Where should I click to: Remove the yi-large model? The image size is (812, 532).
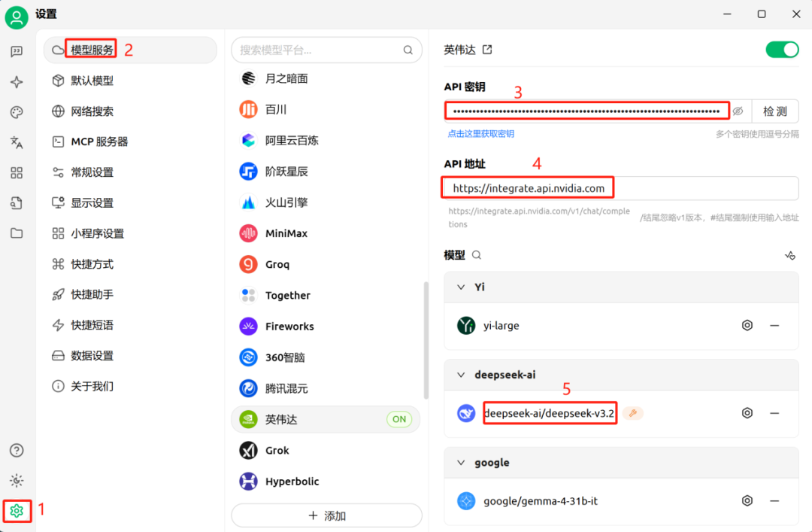coord(774,326)
